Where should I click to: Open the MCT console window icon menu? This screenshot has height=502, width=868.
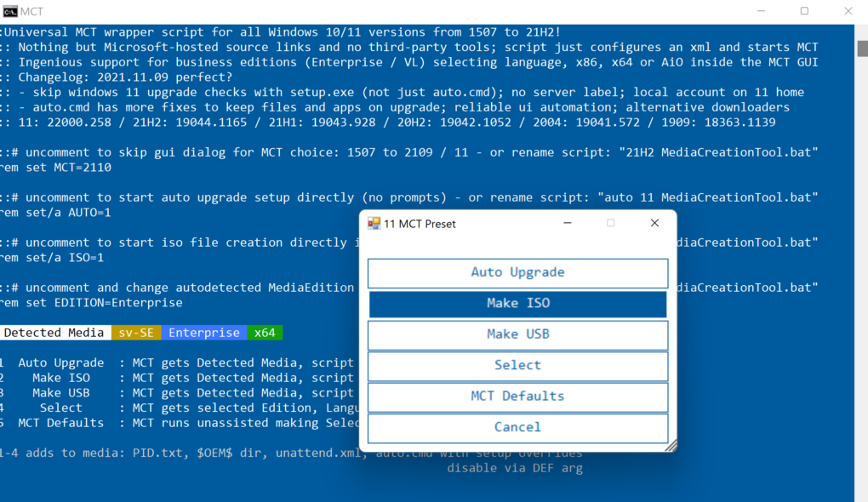click(10, 12)
